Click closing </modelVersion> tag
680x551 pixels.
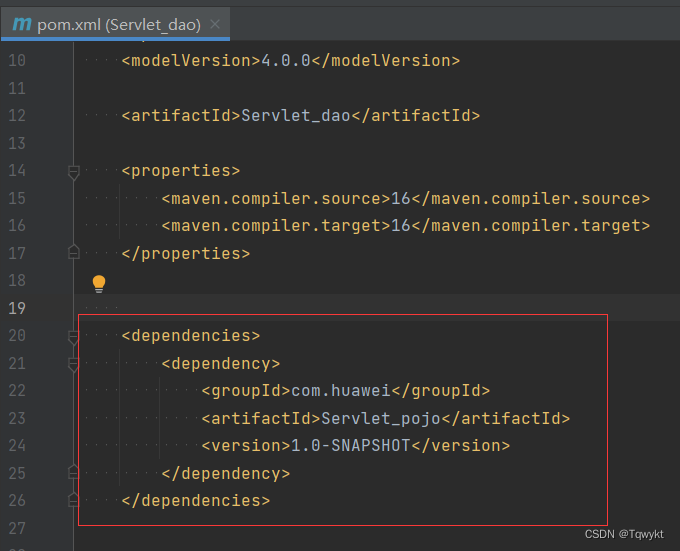386,60
